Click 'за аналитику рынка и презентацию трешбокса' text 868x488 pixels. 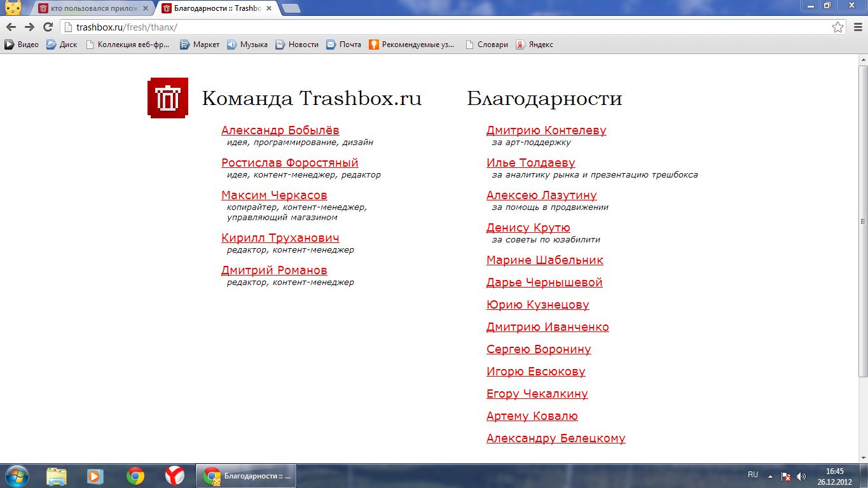595,175
